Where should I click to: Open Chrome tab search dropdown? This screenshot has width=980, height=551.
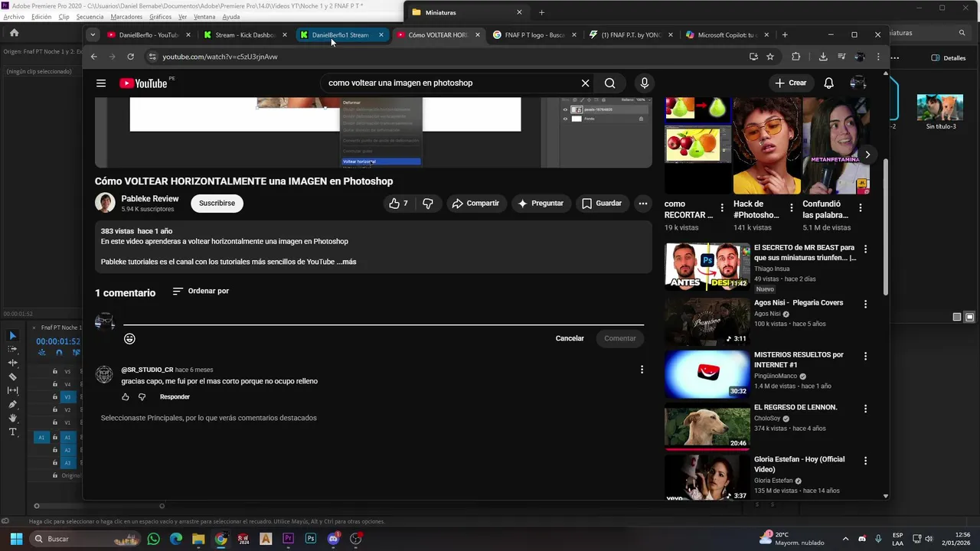[93, 34]
